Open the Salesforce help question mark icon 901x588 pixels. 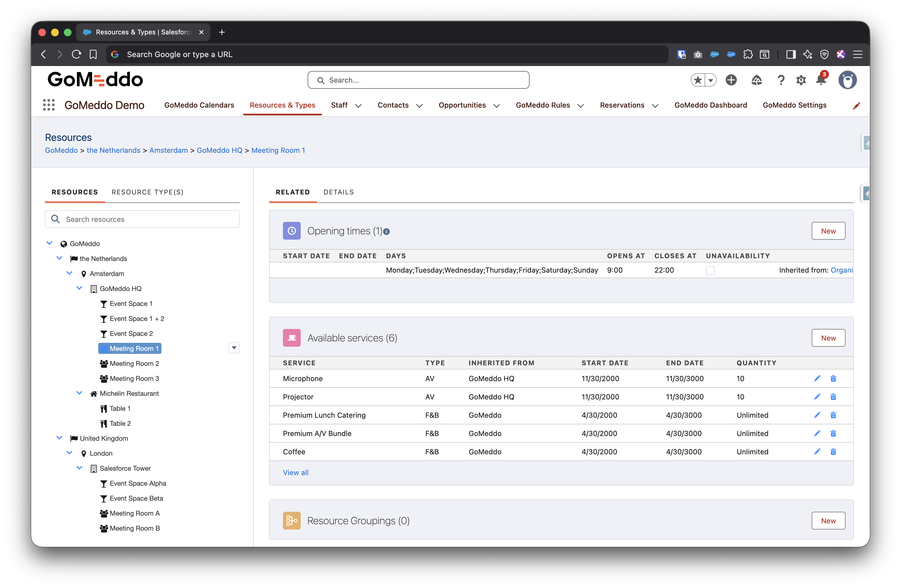781,80
